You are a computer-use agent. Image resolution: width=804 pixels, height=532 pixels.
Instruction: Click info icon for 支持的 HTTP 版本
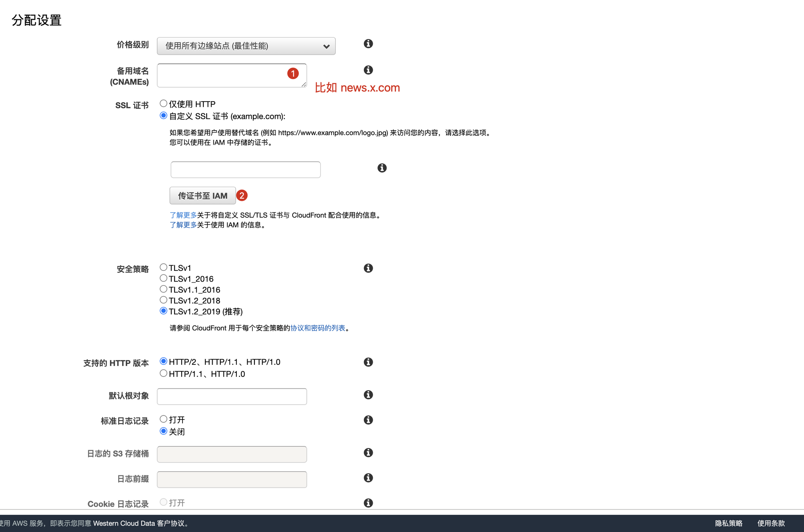[x=368, y=362]
